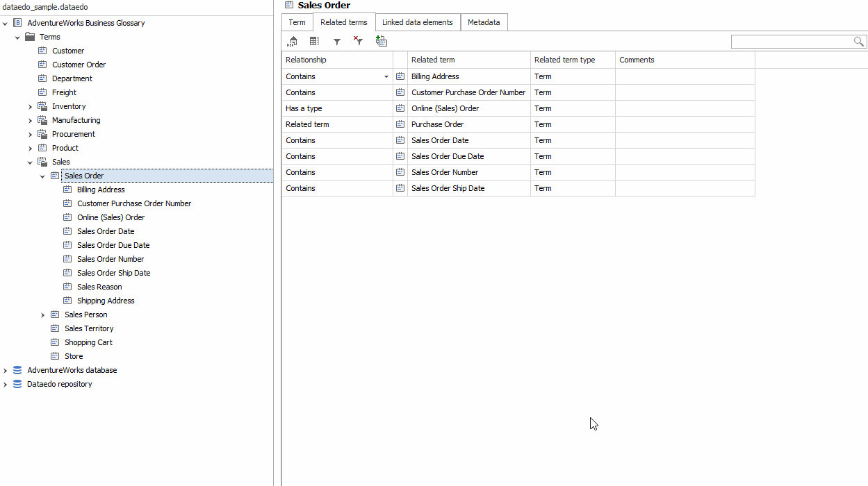Screen dimensions: 868x486
Task: Collapse the Sales Order tree node
Action: pos(42,176)
